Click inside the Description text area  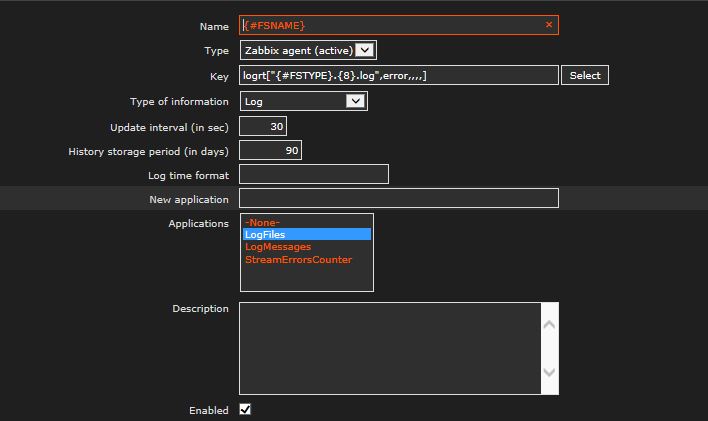390,347
